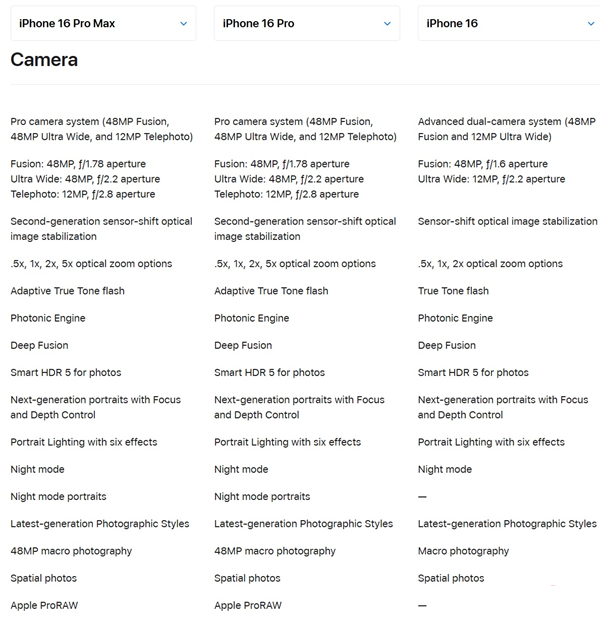Viewport: 600px width, 630px height.
Task: Click 48MP macro photography under iPhone 16 Pro Max
Action: tap(71, 551)
